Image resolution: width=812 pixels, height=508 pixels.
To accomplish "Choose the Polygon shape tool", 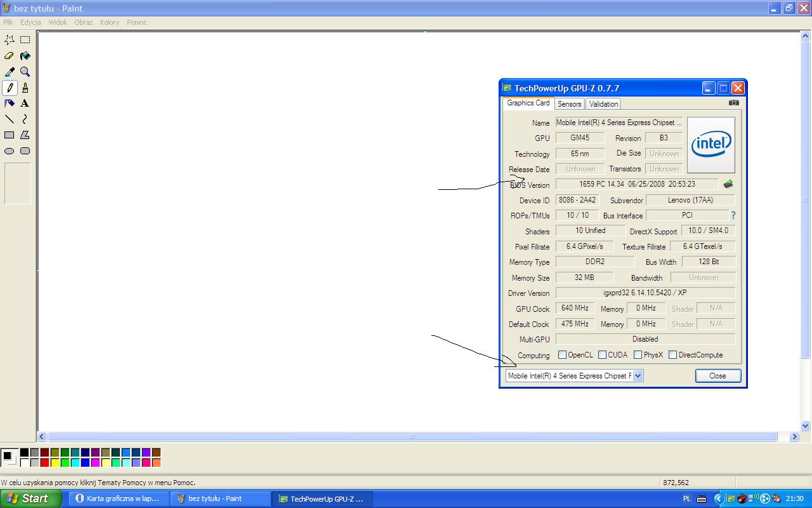I will [x=25, y=135].
